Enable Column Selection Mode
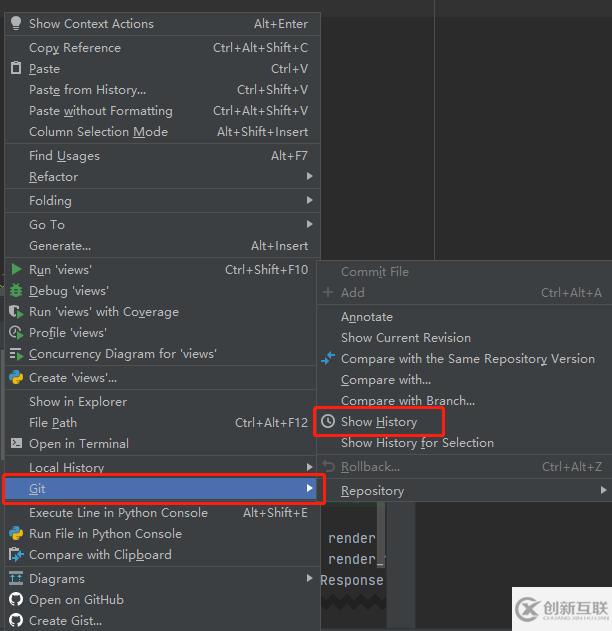 point(162,132)
